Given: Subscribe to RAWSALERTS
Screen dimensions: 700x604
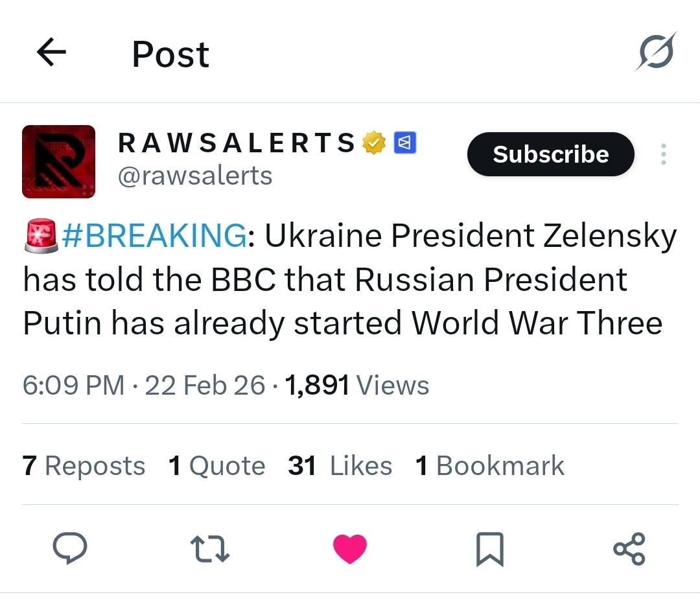Looking at the screenshot, I should [x=550, y=154].
